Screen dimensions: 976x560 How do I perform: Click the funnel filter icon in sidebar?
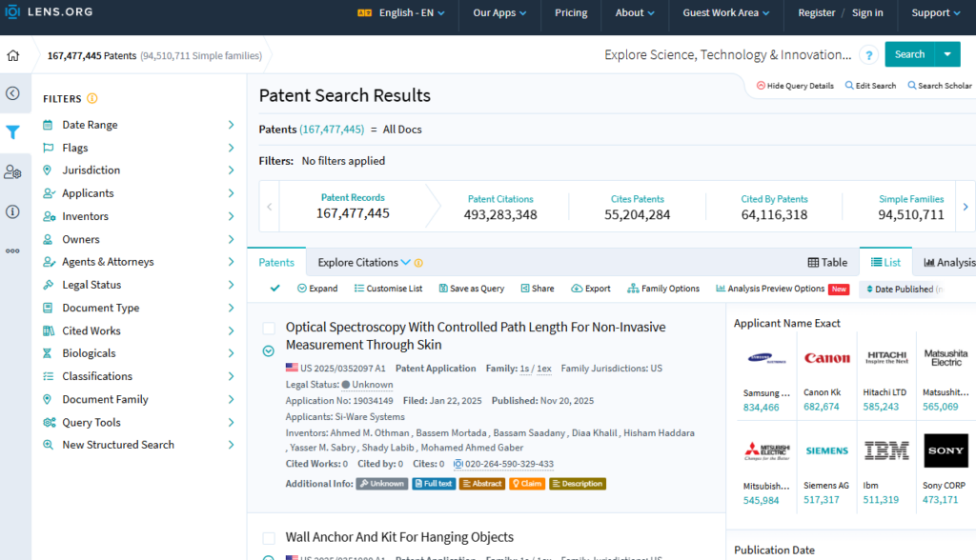coord(13,132)
